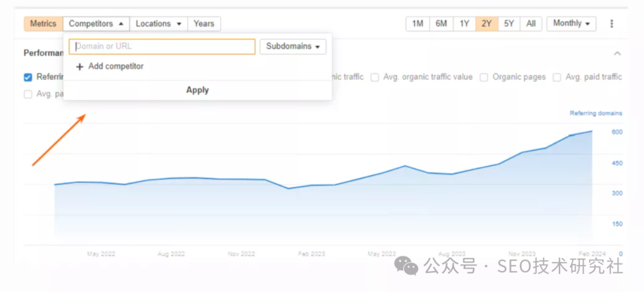The height and width of the screenshot is (292, 644).
Task: Focus the Domain or URL field
Action: pos(162,47)
